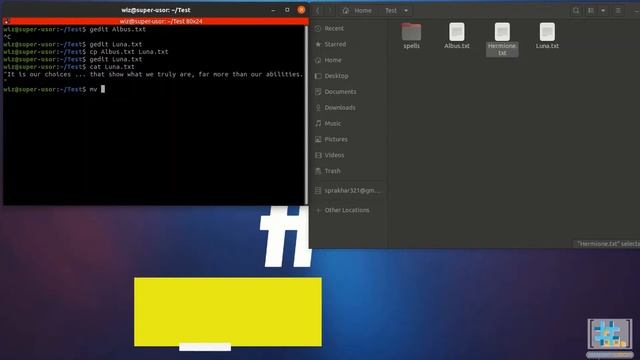Viewport: 640px width, 360px height.
Task: Open Other Locations in the sidebar
Action: point(347,210)
